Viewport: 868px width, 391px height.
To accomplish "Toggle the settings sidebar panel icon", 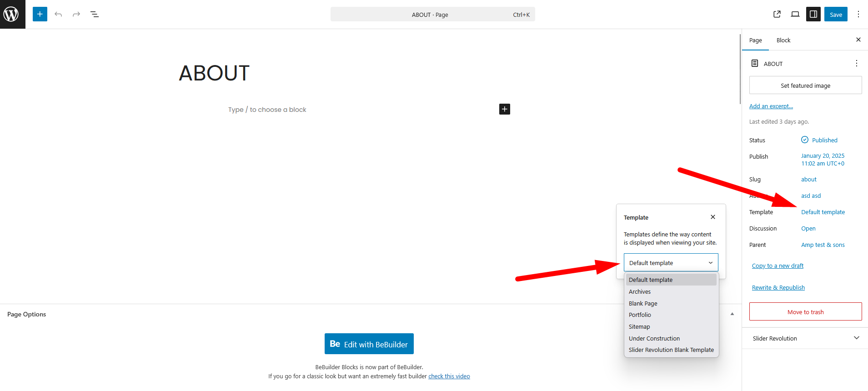I will tap(813, 14).
